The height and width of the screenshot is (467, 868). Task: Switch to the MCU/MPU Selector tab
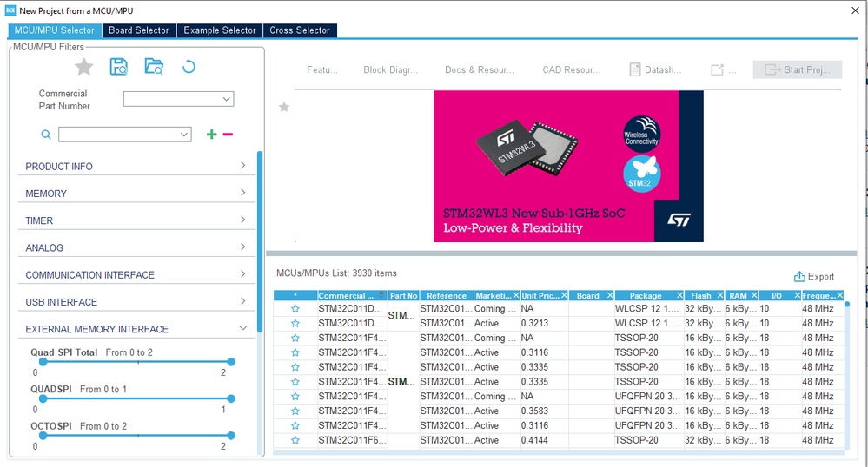pyautogui.click(x=54, y=30)
